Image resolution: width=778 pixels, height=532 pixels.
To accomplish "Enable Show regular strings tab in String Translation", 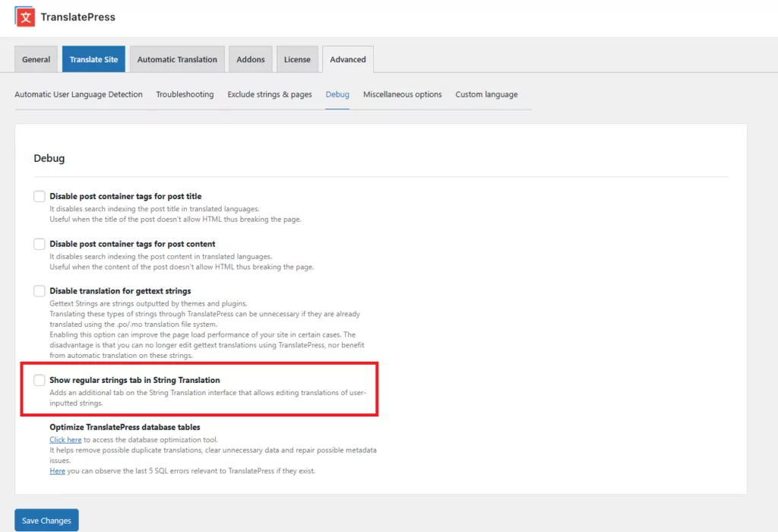I will [40, 380].
